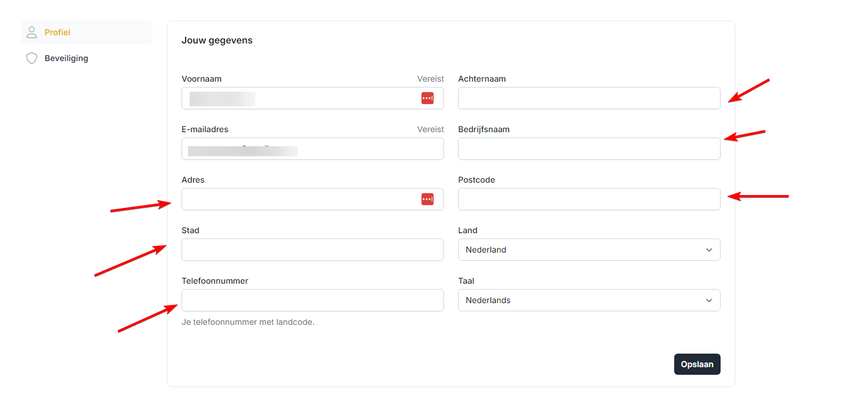
Task: Switch to the Beveiliging section
Action: click(66, 58)
